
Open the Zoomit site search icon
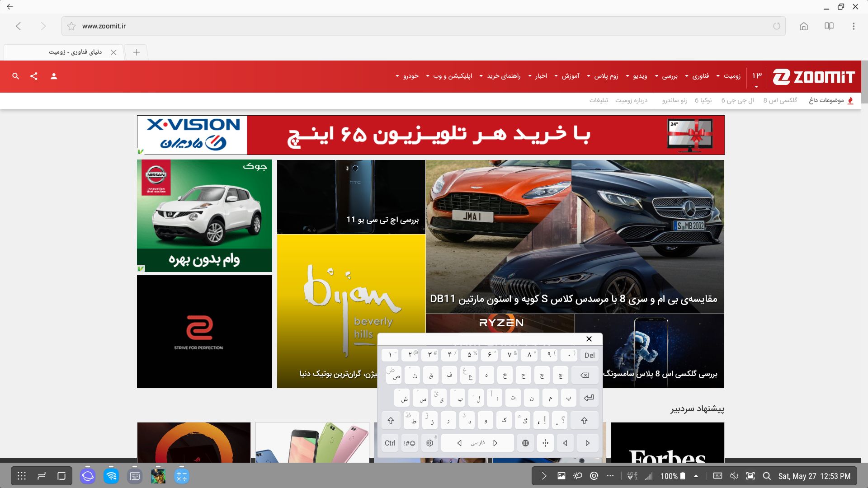[x=16, y=76]
